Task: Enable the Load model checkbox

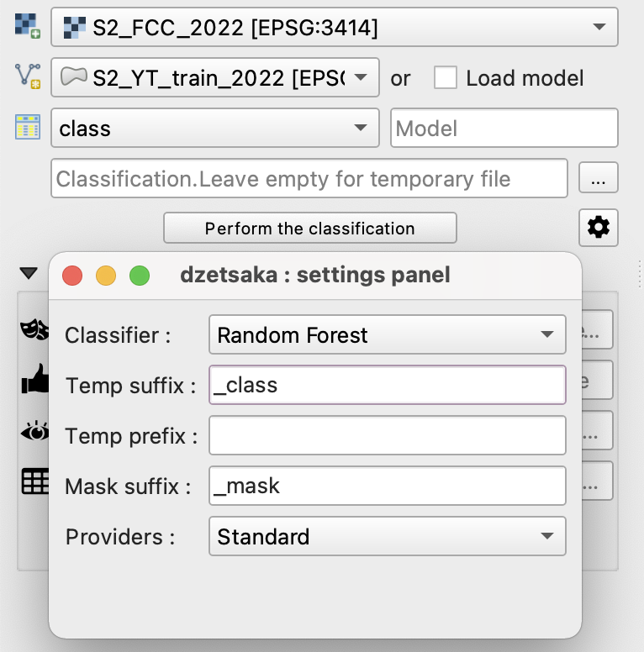Action: point(446,78)
